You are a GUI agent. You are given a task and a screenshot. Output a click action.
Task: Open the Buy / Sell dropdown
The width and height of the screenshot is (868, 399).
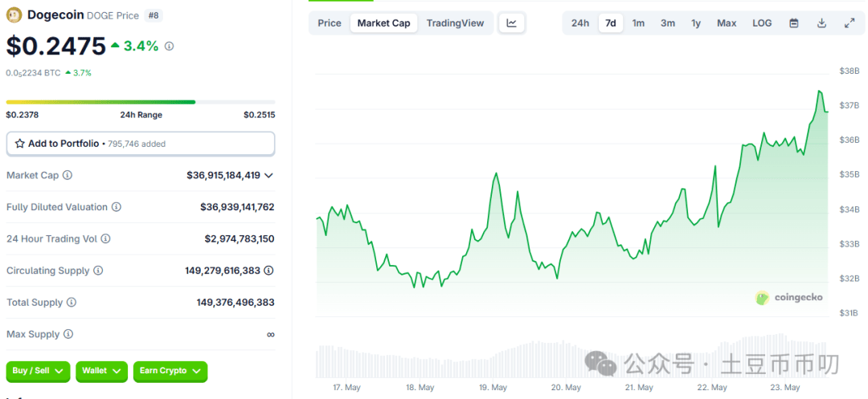tap(39, 372)
